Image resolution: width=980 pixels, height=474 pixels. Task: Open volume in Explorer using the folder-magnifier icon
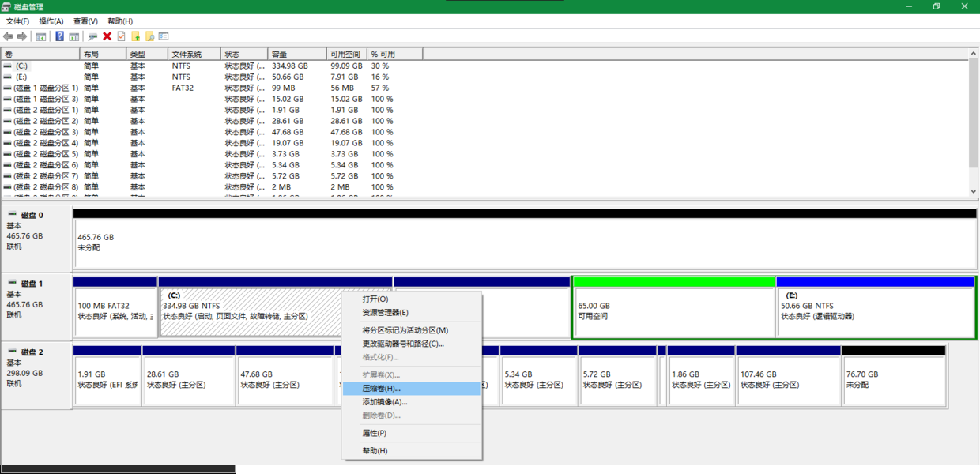pos(150,36)
